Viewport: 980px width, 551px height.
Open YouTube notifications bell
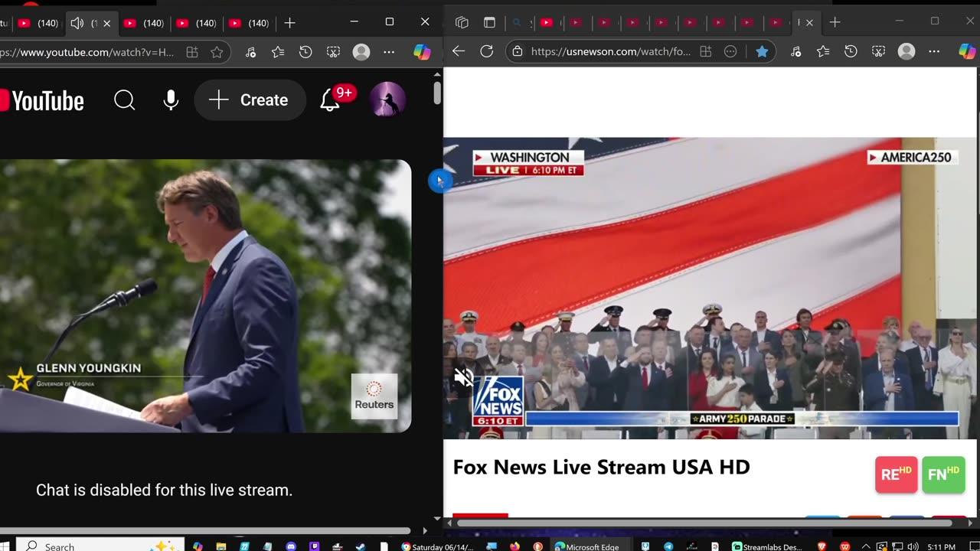(330, 99)
